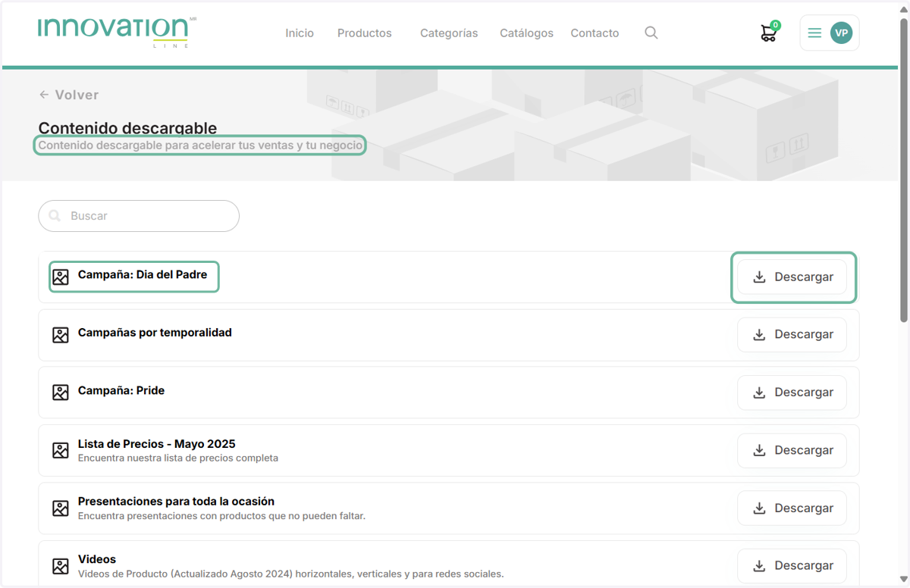This screenshot has width=910, height=588.
Task: Click 'Encuentra presentaciones con productos' description
Action: (221, 516)
